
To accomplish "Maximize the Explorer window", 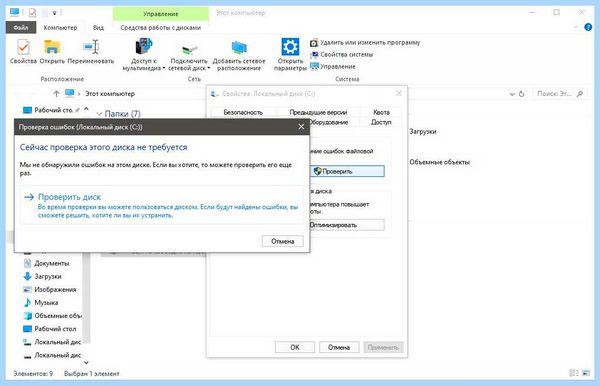I will pyautogui.click(x=556, y=12).
